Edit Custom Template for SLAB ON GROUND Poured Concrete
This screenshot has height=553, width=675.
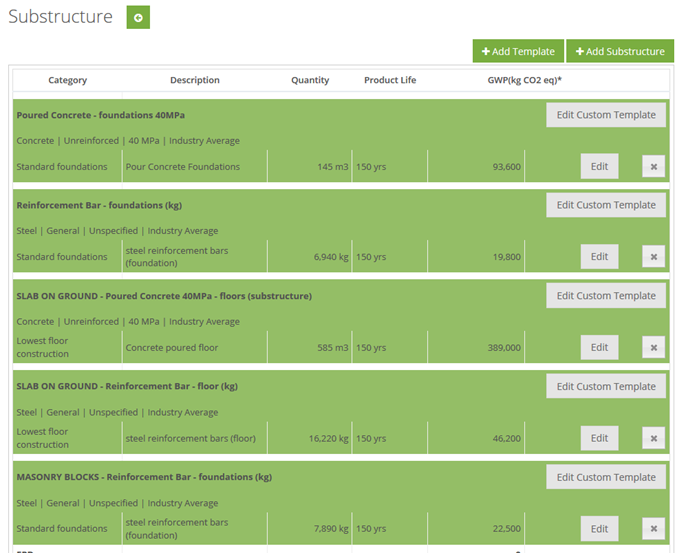606,296
